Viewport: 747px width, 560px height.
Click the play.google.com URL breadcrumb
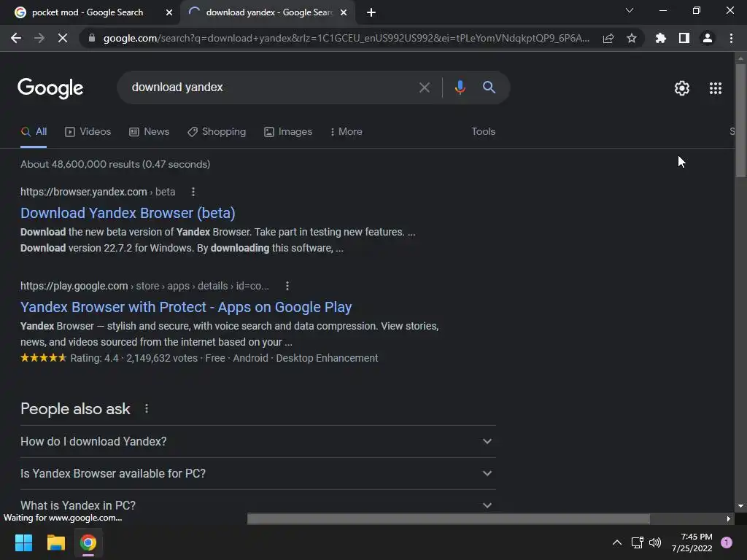tap(144, 286)
